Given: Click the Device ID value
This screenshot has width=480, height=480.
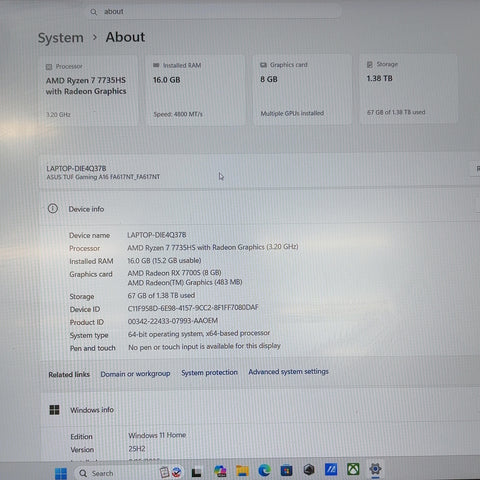Looking at the screenshot, I should pos(193,308).
